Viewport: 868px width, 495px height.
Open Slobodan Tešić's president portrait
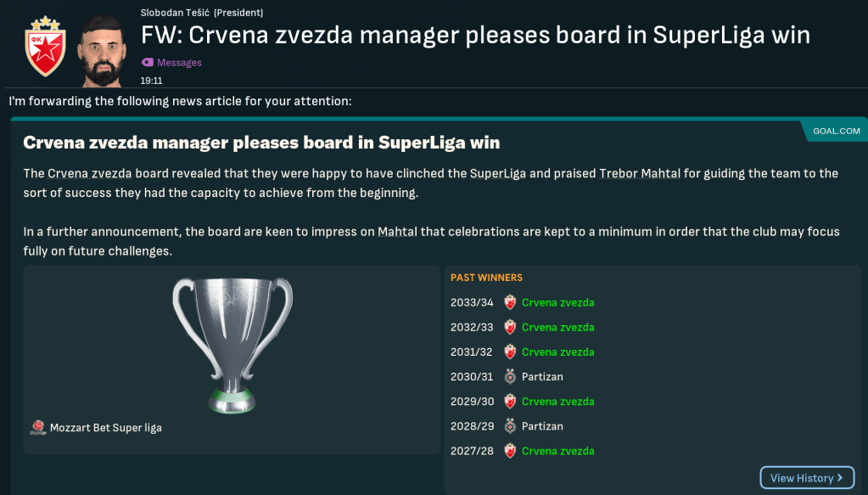click(x=106, y=48)
